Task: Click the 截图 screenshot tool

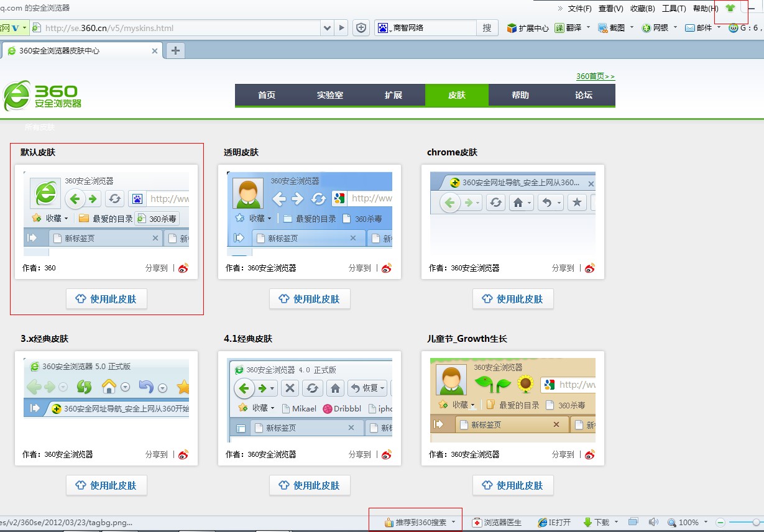Action: (x=612, y=28)
